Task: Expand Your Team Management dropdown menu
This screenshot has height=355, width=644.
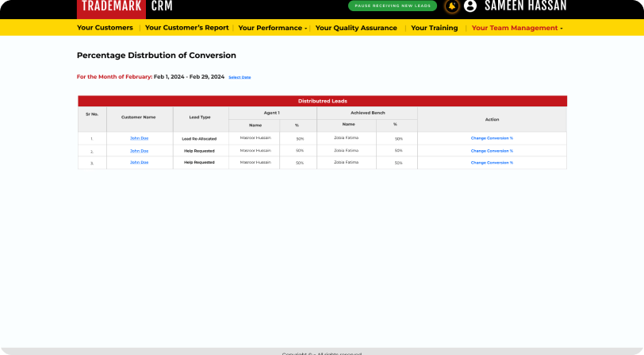Action: point(517,28)
